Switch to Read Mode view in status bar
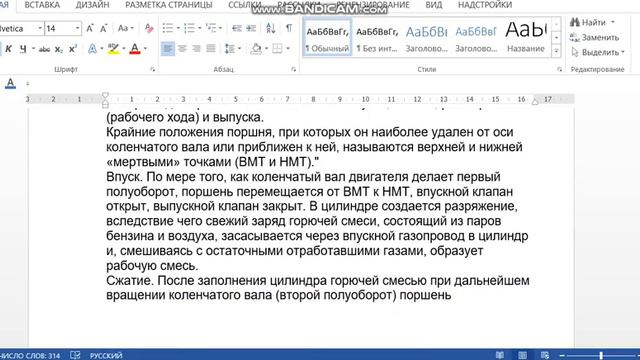This screenshot has width=640, height=360. pos(500,355)
